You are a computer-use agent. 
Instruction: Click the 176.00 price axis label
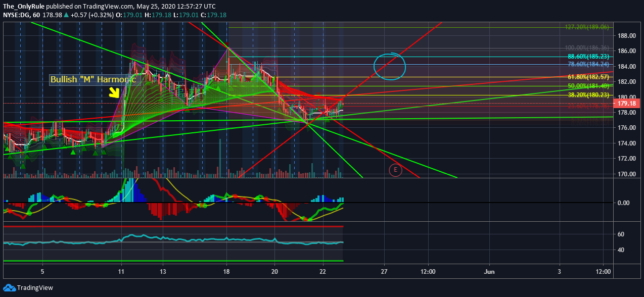(x=626, y=128)
